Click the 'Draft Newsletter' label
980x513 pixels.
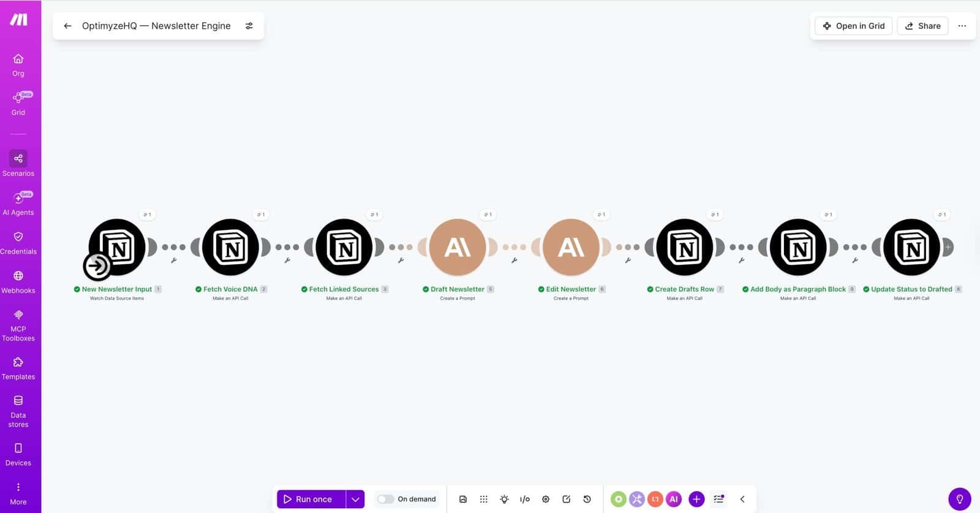[458, 289]
